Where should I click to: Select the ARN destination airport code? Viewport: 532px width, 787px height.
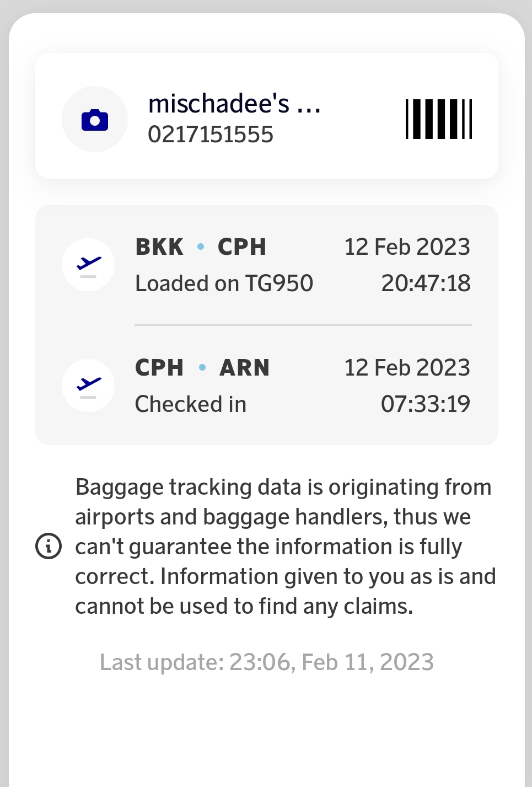click(x=245, y=367)
